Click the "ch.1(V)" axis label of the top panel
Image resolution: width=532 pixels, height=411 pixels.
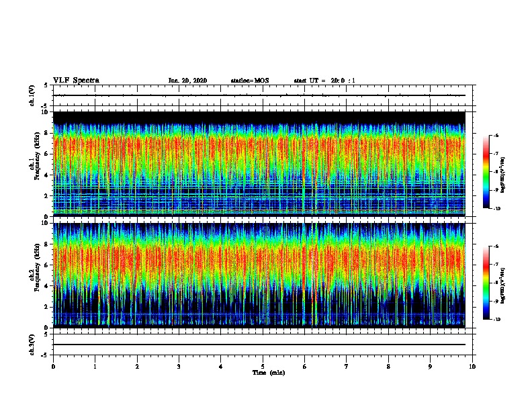coord(32,95)
